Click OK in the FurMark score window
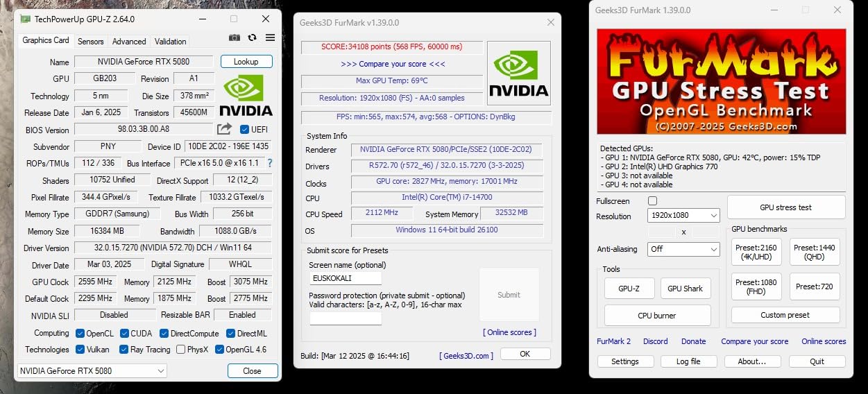The width and height of the screenshot is (868, 394). [525, 354]
